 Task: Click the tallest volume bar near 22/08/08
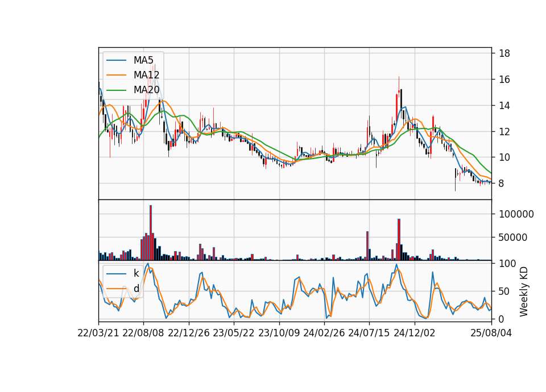pyautogui.click(x=150, y=233)
